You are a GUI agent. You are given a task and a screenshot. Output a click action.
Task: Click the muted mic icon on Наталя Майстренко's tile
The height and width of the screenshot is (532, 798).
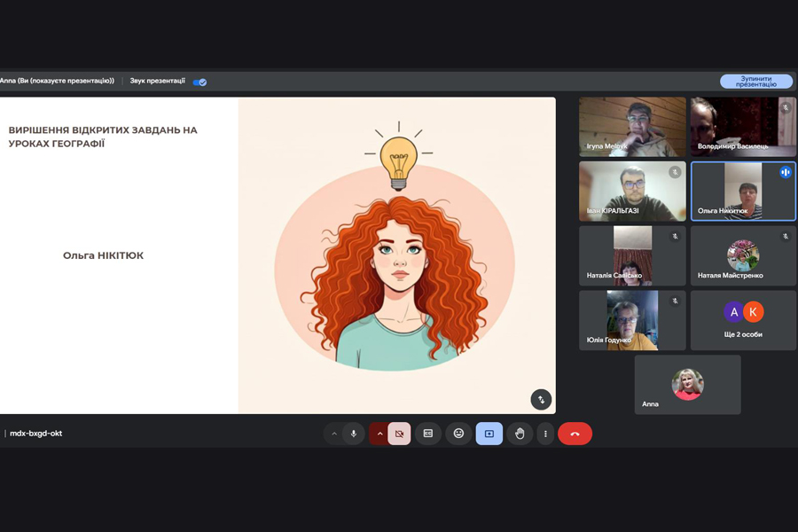(786, 237)
